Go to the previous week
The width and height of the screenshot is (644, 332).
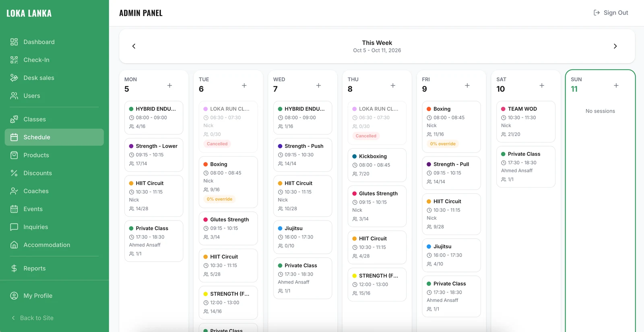coord(134,46)
